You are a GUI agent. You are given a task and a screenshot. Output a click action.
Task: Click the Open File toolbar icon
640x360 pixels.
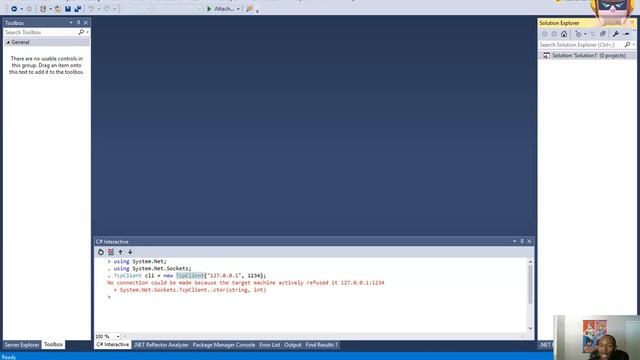pos(58,9)
